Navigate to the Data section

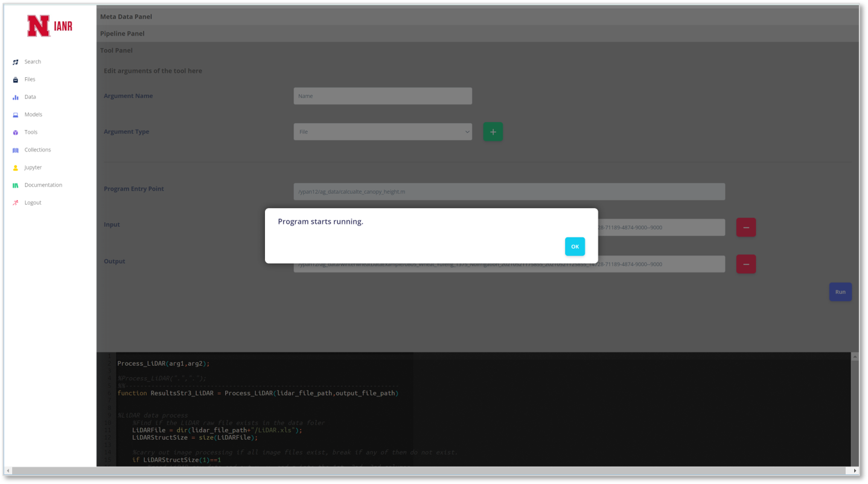30,97
